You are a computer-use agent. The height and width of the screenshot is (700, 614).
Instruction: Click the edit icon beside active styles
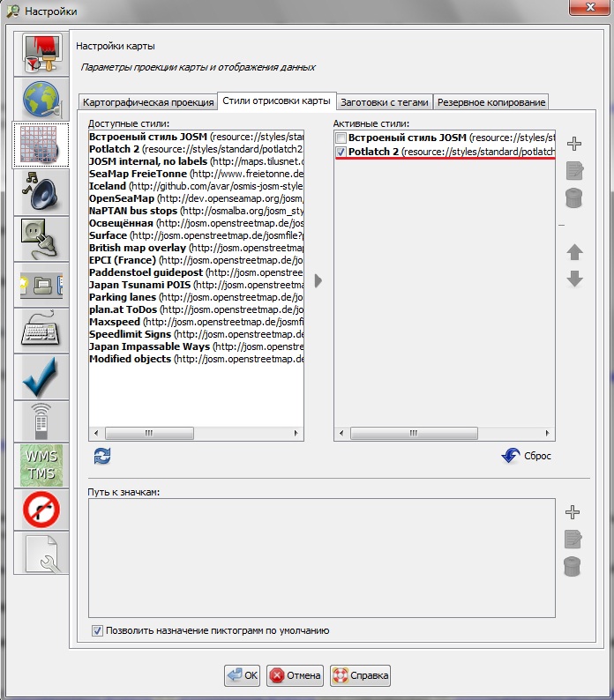pyautogui.click(x=574, y=170)
